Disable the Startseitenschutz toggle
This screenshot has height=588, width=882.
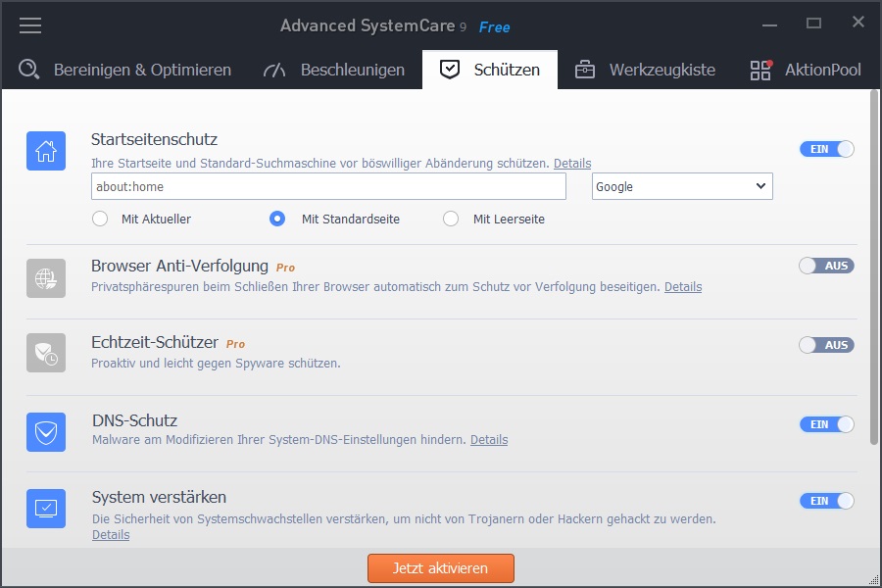[826, 149]
